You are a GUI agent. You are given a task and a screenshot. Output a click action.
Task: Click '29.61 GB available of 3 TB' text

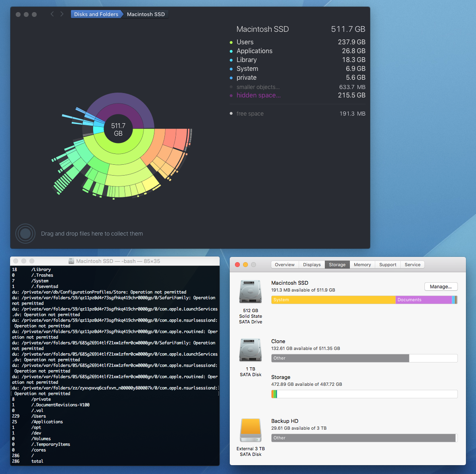(299, 428)
